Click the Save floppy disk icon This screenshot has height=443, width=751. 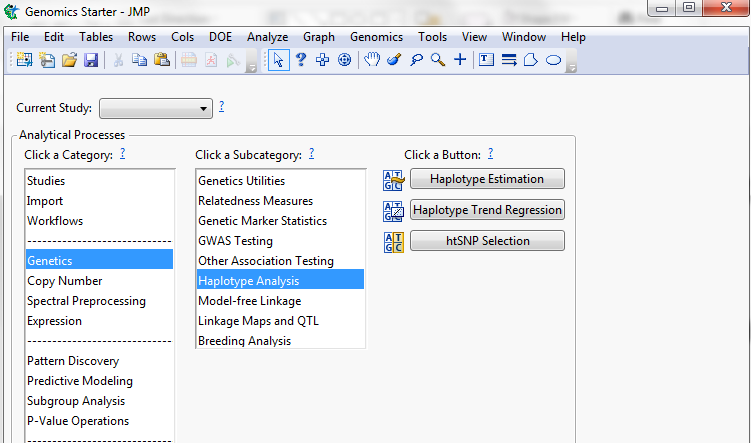pos(91,60)
